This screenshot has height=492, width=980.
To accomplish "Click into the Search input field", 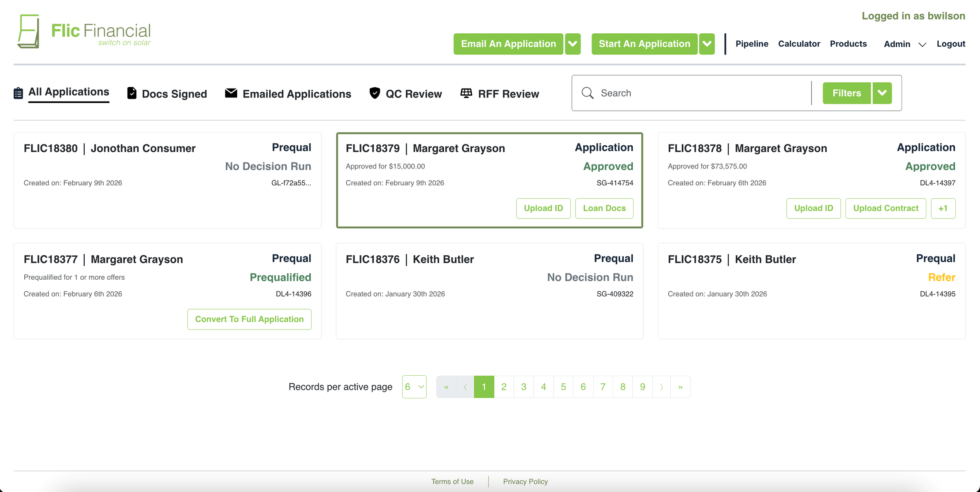I will point(702,93).
